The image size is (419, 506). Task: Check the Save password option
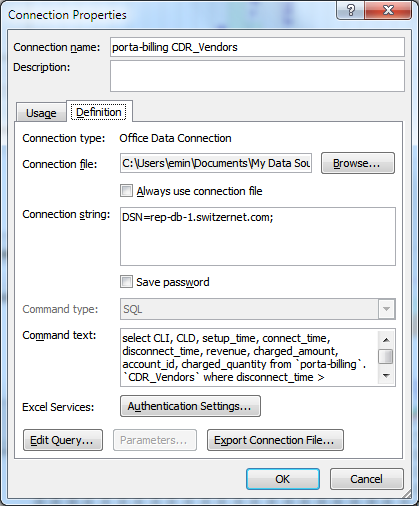coord(126,282)
